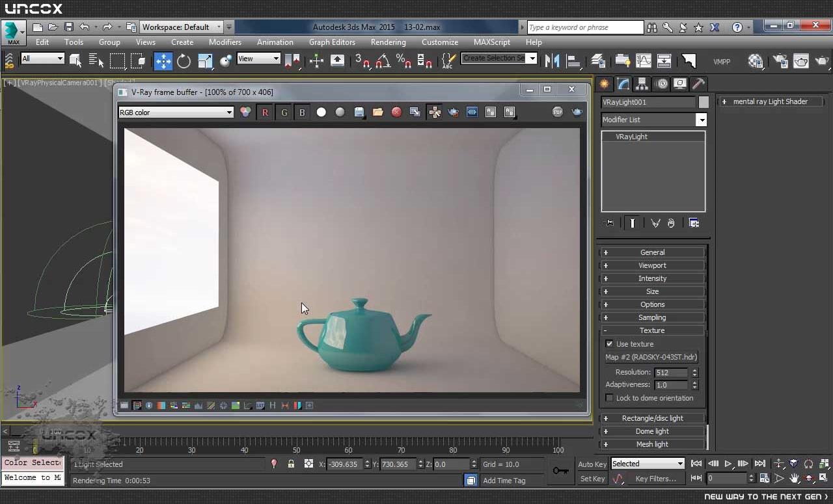Open the View reference coordinate dropdown

(258, 59)
